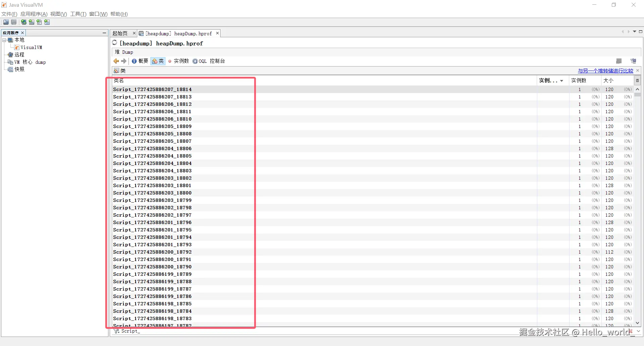Select the 远程 tree item
The image size is (644, 346).
point(19,55)
